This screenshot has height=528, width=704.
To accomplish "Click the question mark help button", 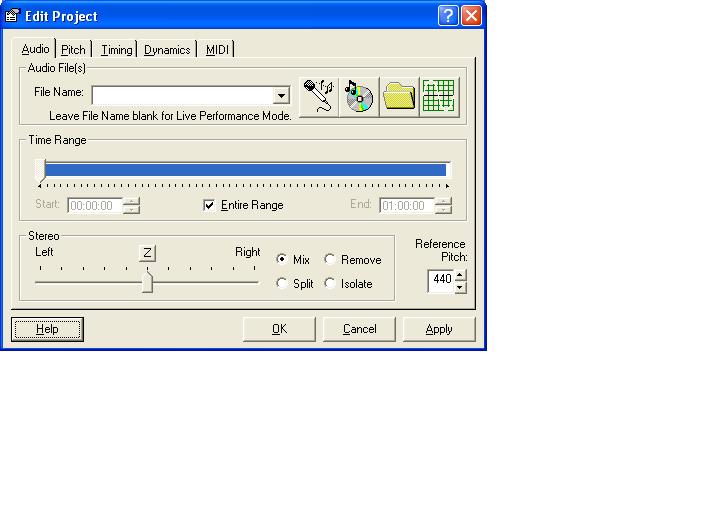I will 448,16.
